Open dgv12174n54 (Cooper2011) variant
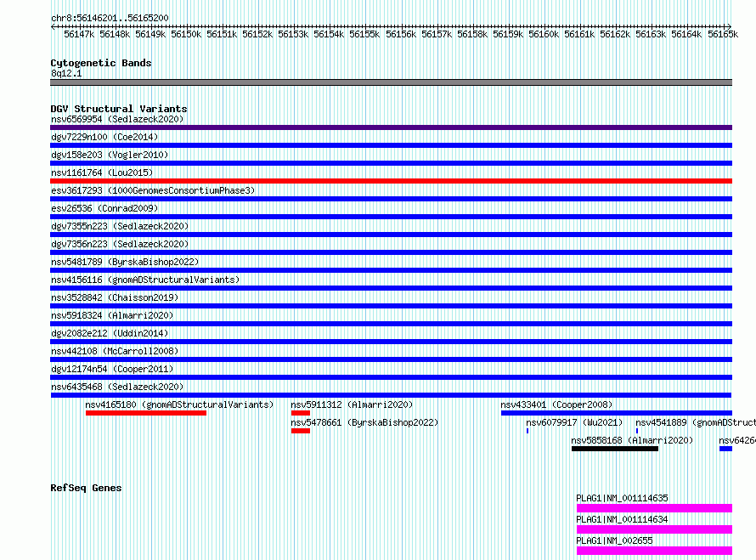Viewport: 756px width, 560px height. 112,369
